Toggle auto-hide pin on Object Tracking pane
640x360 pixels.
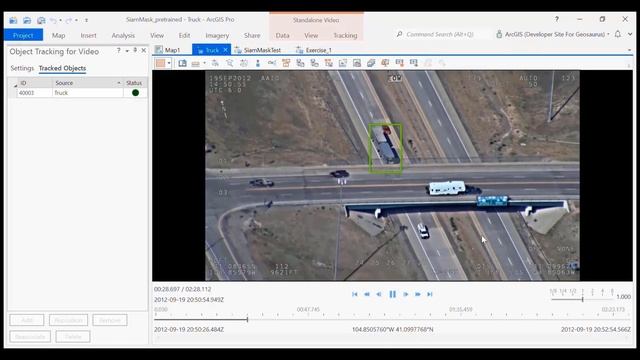click(135, 50)
